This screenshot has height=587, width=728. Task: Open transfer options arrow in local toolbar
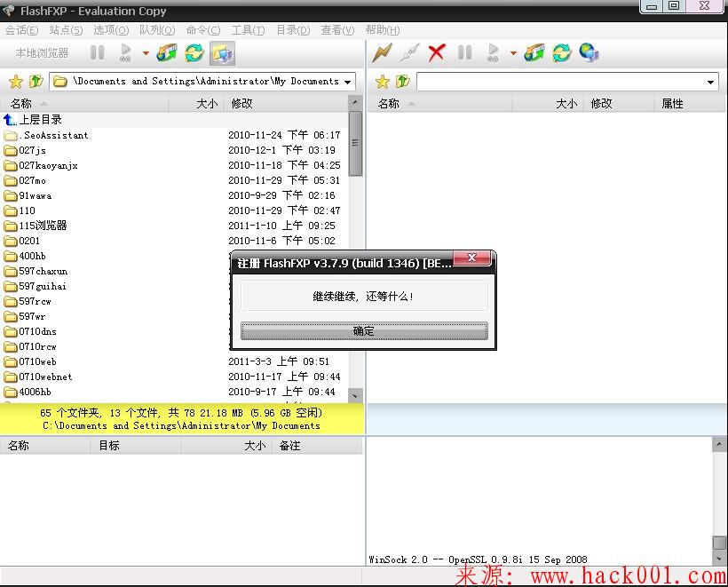click(146, 53)
